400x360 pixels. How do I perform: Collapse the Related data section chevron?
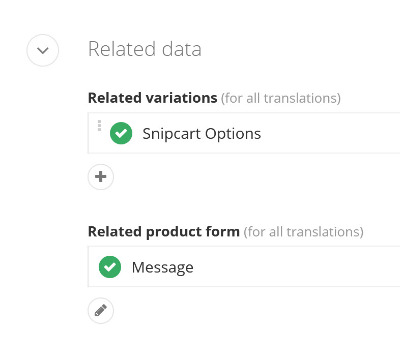click(x=43, y=50)
